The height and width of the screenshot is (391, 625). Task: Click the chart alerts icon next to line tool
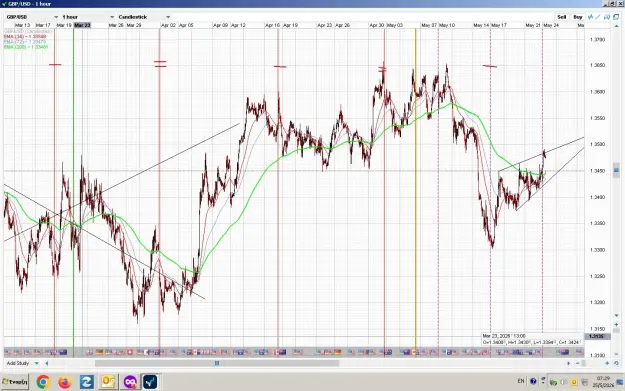[607, 17]
